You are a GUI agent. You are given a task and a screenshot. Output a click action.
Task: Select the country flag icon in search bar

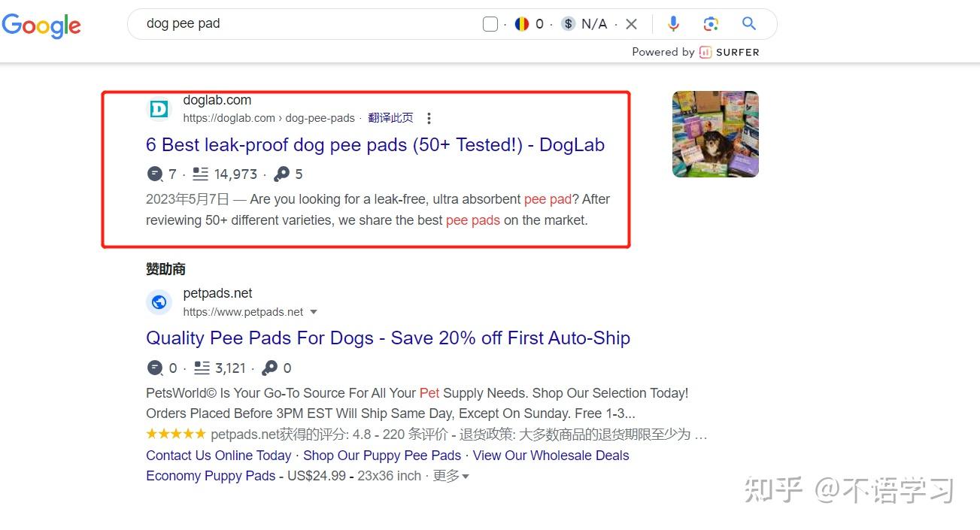[522, 24]
